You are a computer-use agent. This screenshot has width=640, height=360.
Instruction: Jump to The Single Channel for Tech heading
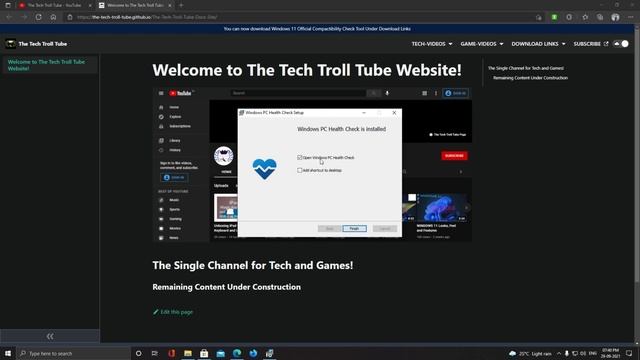click(x=526, y=68)
